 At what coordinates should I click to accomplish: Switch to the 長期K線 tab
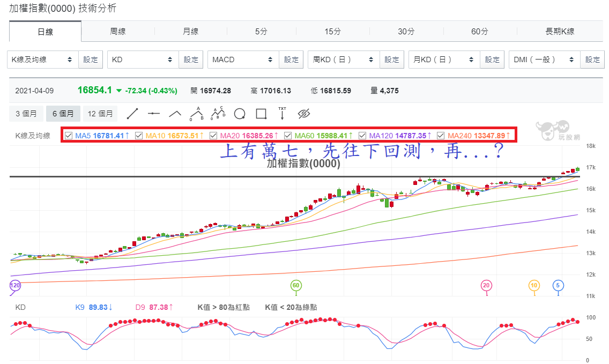[560, 32]
